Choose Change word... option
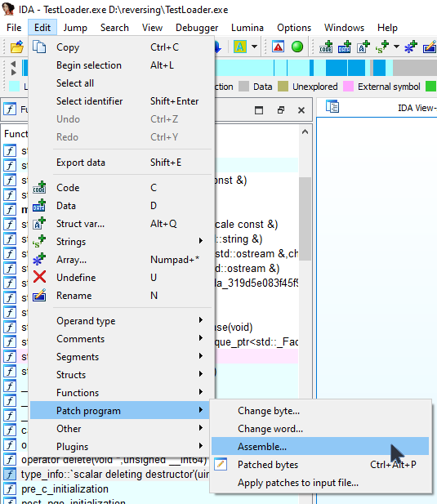The width and height of the screenshot is (437, 504). click(320, 428)
